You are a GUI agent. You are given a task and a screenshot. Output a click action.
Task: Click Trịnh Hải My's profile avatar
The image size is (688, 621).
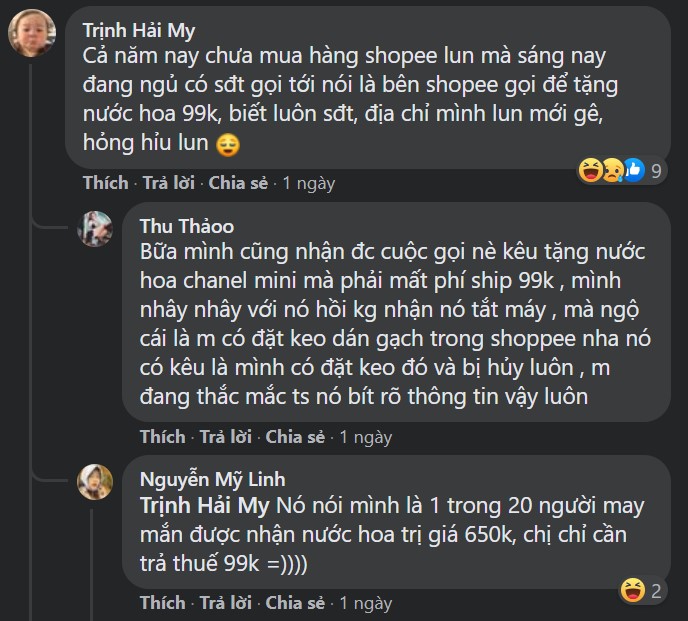[x=31, y=33]
